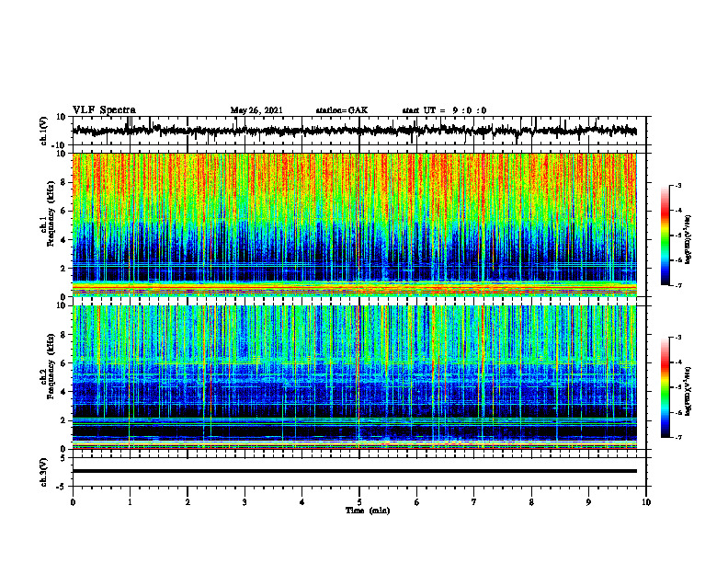Click the "station=GAK" header label
728x563 pixels.
342,110
